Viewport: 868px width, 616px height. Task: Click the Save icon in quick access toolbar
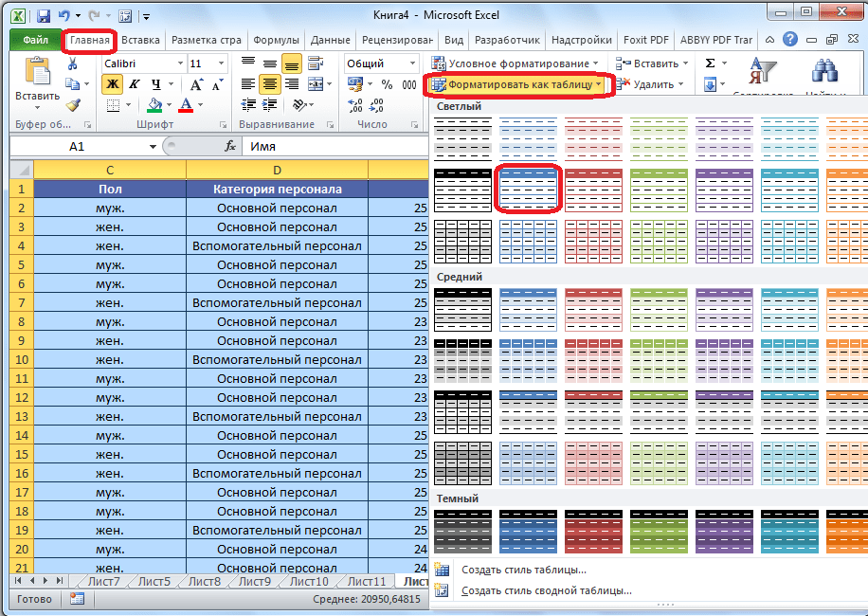pos(44,16)
